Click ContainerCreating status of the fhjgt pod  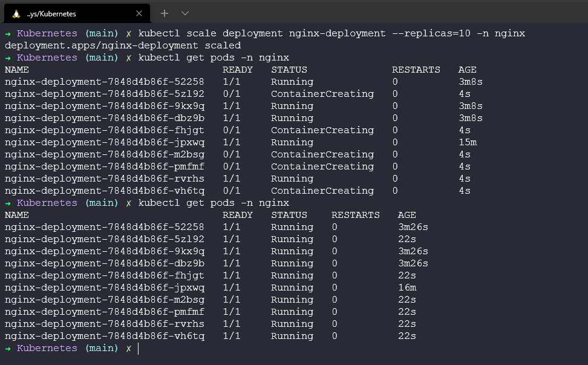pos(322,130)
